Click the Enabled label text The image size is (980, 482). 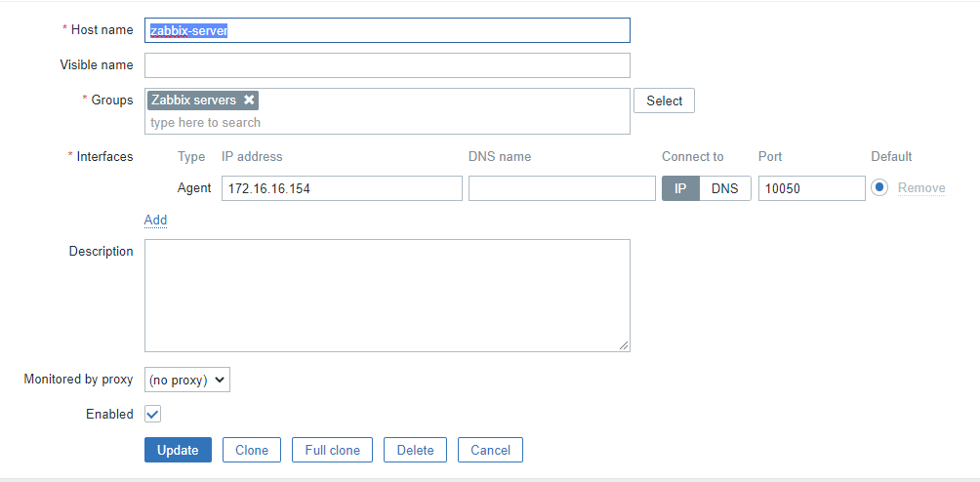pos(110,414)
